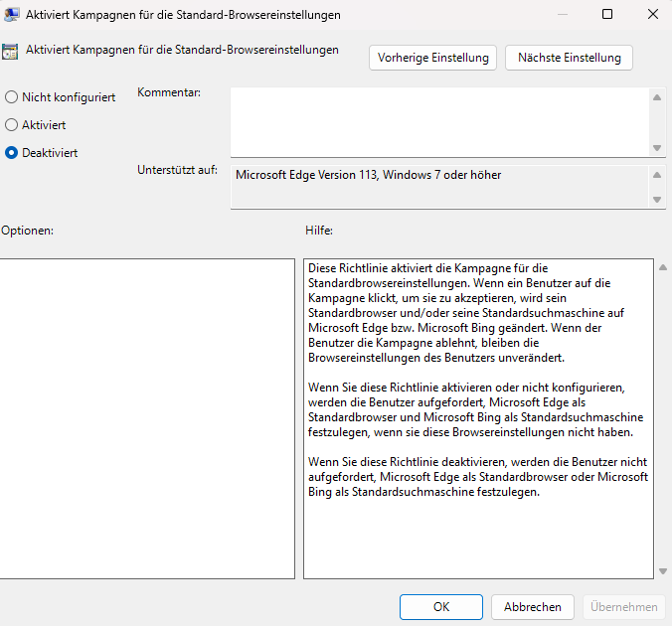
Task: Click the policy title heading text
Action: [182, 50]
